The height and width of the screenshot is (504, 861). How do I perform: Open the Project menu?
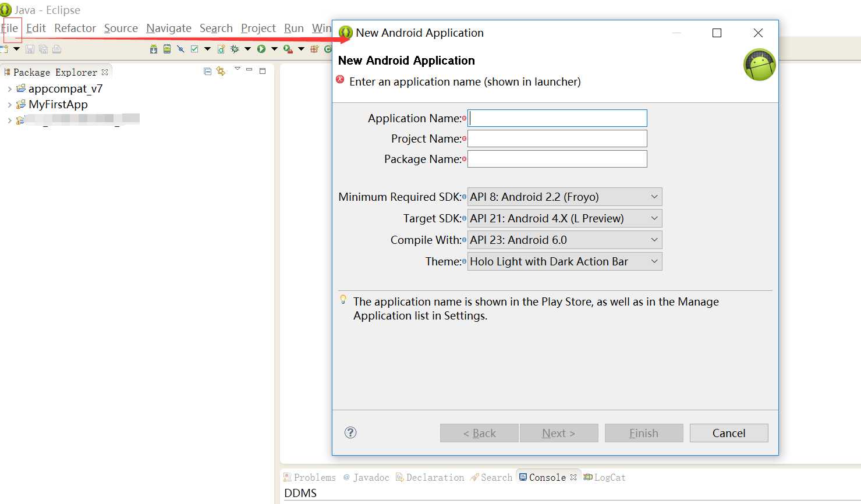[x=258, y=28]
